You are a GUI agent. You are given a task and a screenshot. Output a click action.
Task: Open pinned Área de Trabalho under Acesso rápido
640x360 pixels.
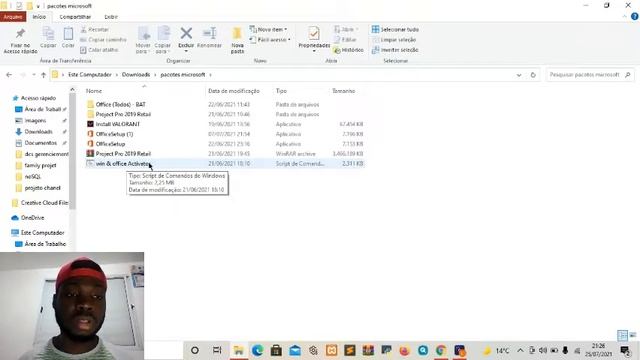[42, 109]
